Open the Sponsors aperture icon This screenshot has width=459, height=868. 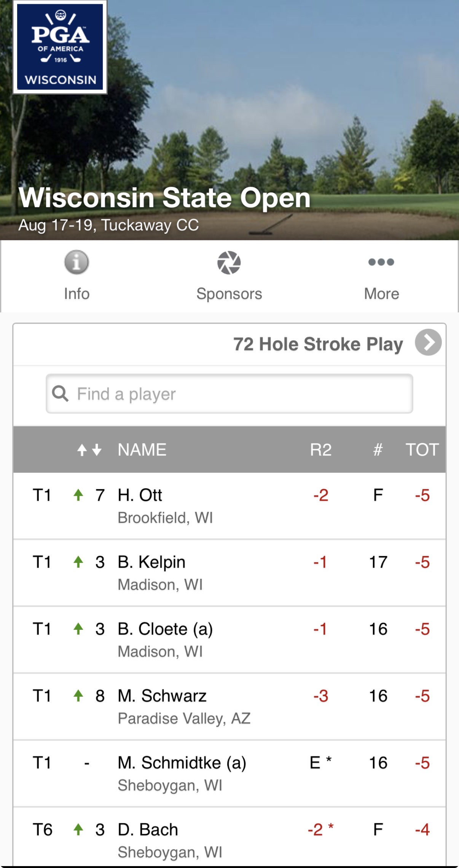point(229,262)
